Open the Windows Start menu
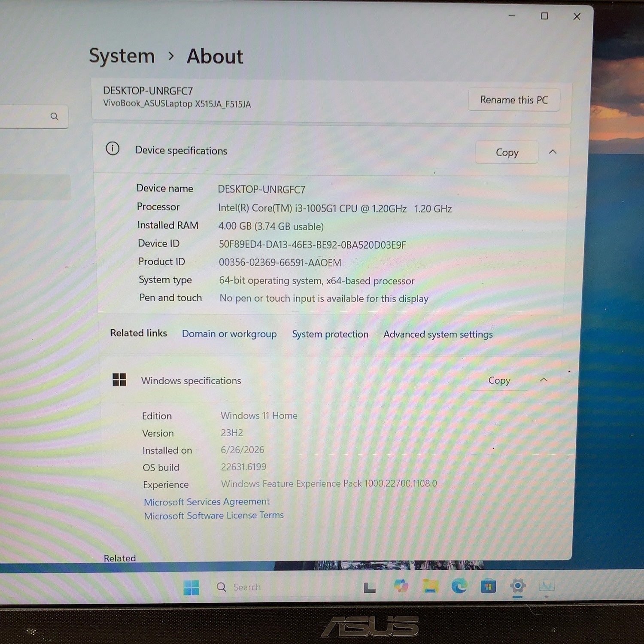The image size is (644, 644). [191, 587]
